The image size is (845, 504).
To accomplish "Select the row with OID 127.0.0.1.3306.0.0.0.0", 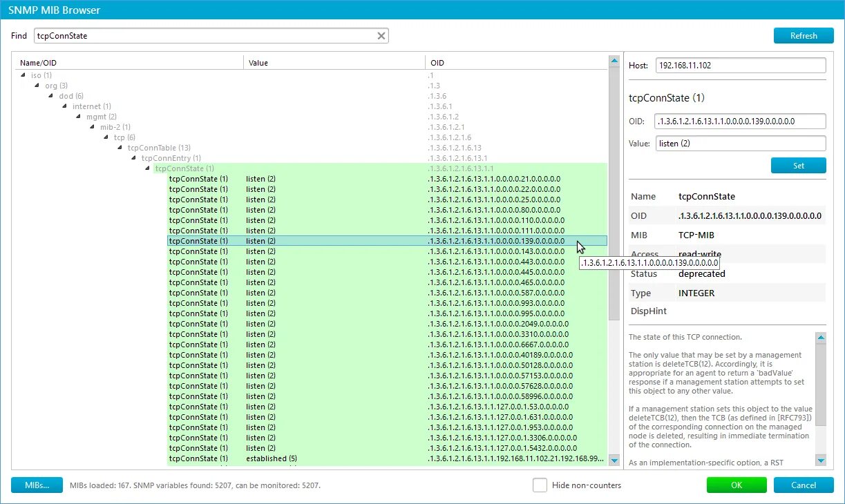I will coord(387,438).
